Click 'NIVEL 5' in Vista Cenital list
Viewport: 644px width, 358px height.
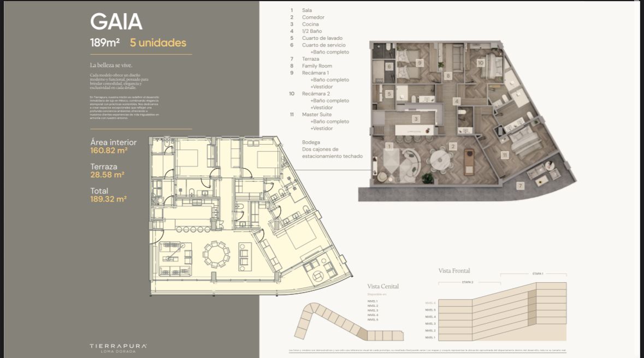[x=373, y=319]
